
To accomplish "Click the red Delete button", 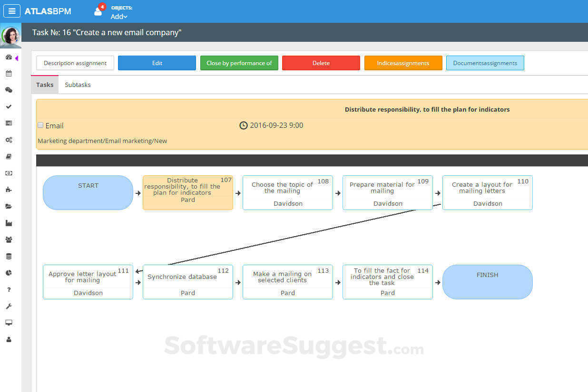I will pyautogui.click(x=321, y=63).
